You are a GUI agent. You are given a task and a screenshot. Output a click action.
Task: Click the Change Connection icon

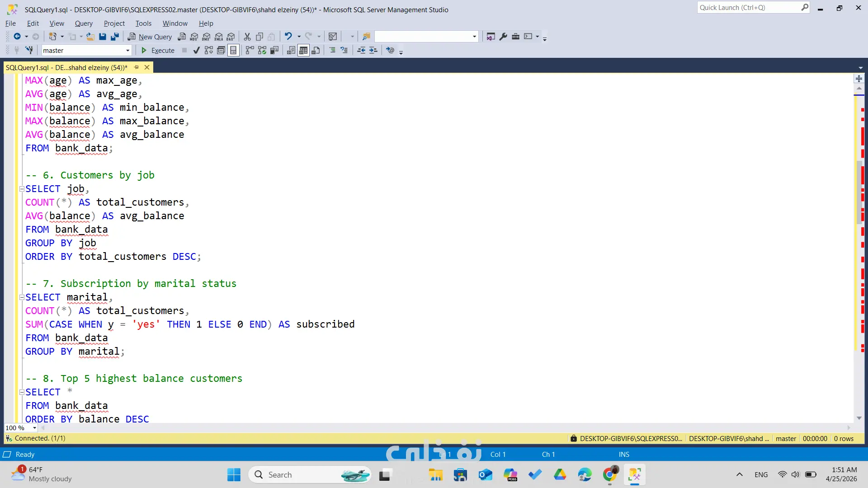(x=29, y=50)
